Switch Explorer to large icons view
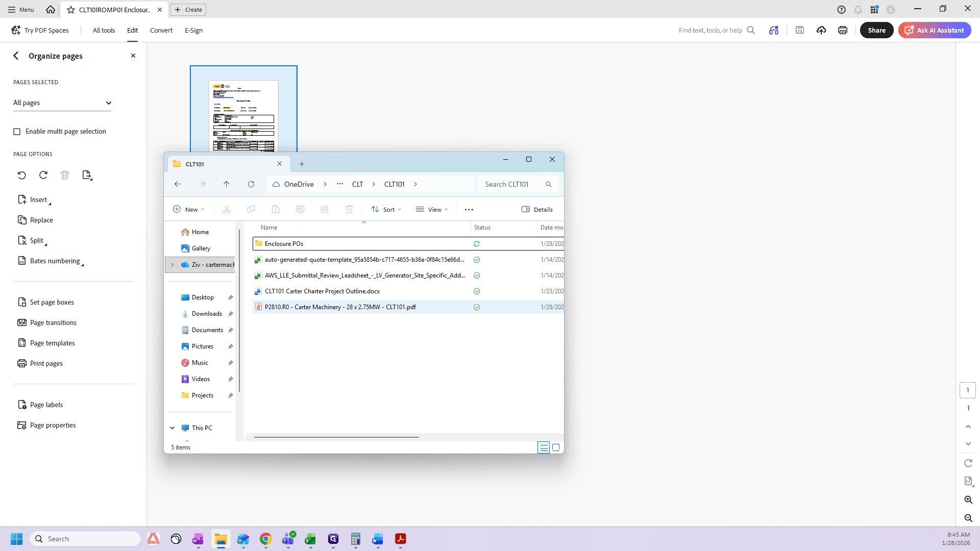 click(556, 447)
